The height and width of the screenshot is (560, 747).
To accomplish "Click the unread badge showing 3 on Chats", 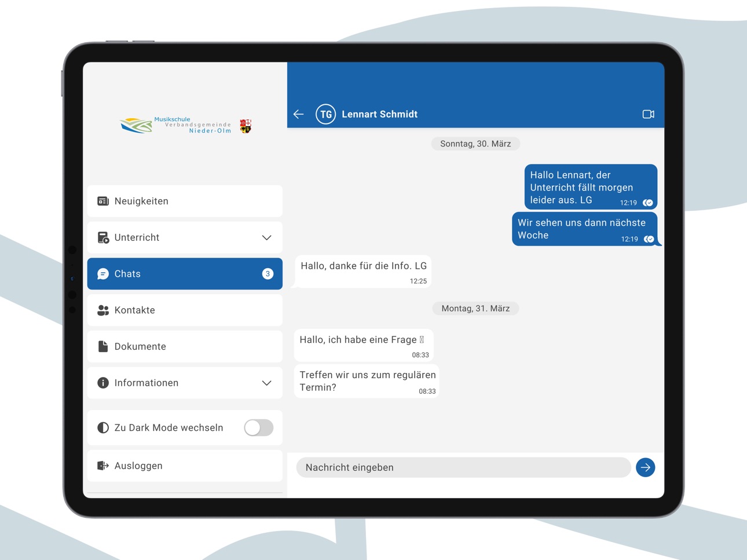I will 268,274.
